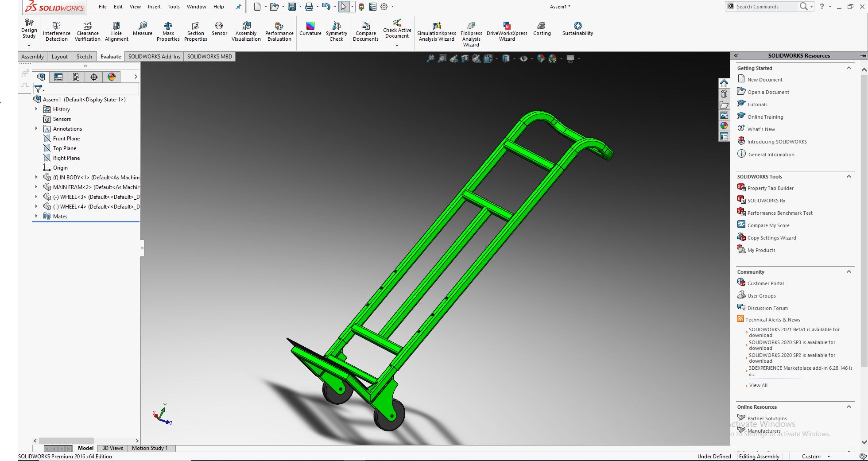Image resolution: width=868 pixels, height=461 pixels.
Task: Collapse the SOLIDWORKS Resources task pane
Action: [x=736, y=56]
